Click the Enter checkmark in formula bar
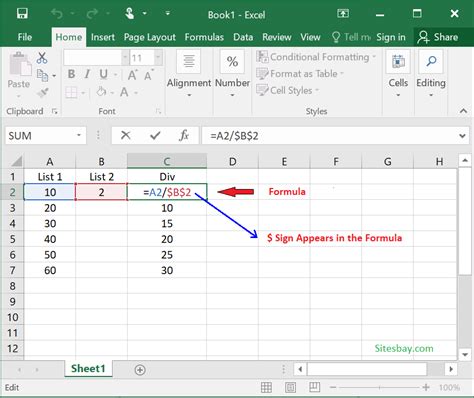Viewport: 474px width, 398px height. point(155,135)
